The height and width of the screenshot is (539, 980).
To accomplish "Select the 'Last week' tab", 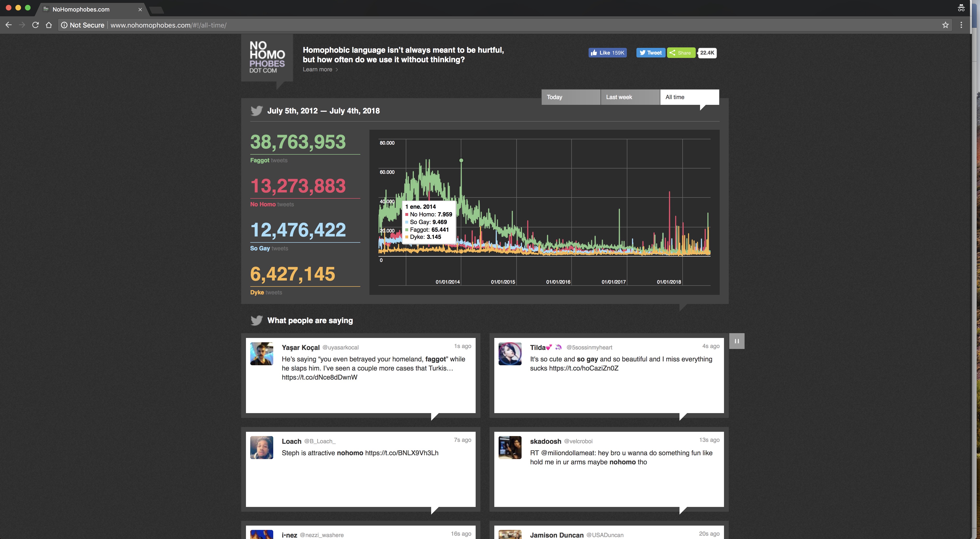I will pyautogui.click(x=630, y=97).
